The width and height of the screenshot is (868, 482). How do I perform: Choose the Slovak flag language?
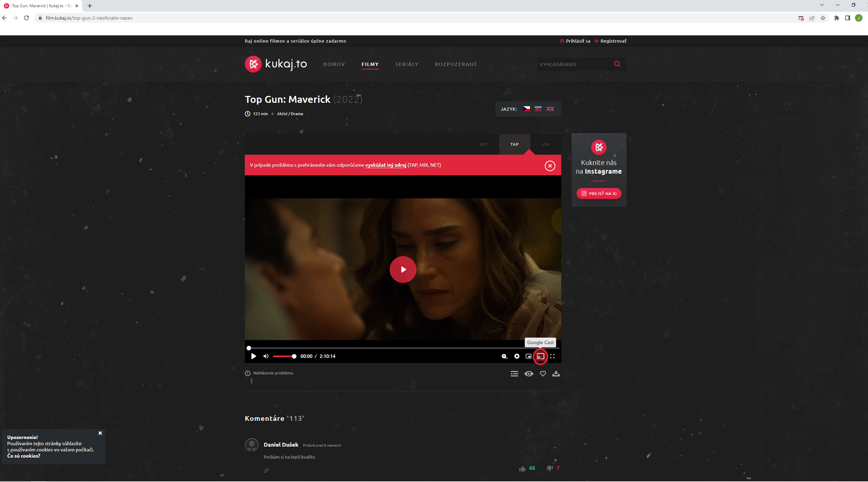538,109
